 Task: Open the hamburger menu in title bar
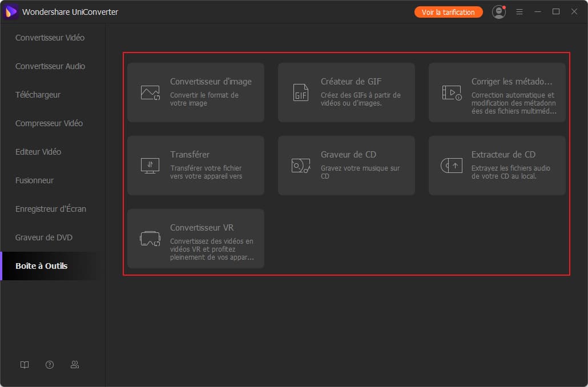(519, 12)
